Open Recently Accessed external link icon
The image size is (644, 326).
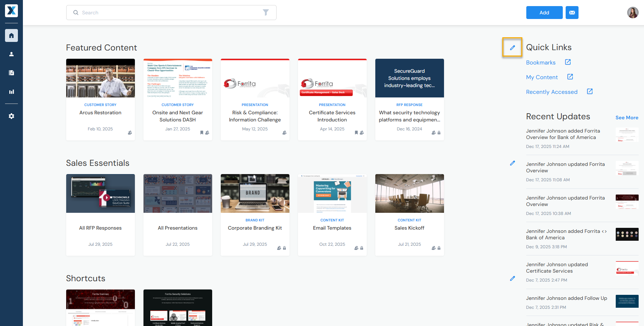(590, 91)
